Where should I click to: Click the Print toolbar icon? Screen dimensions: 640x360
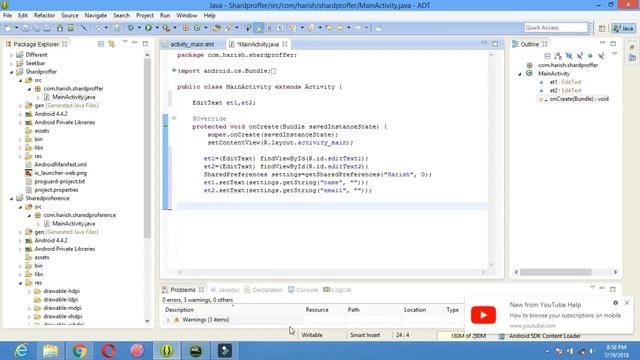[47, 28]
